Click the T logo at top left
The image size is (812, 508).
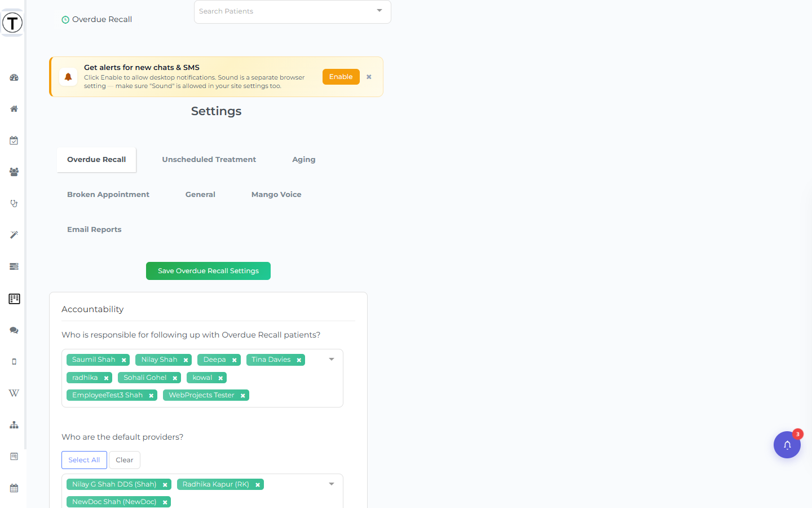[x=12, y=23]
